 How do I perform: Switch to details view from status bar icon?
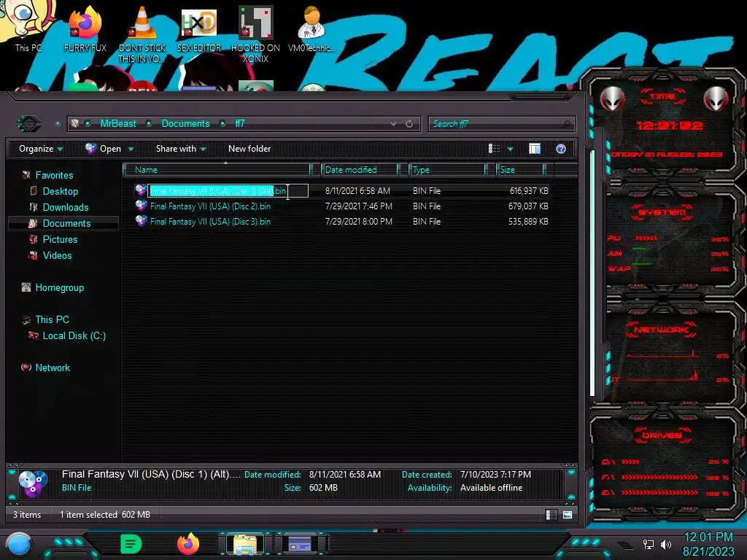click(551, 515)
